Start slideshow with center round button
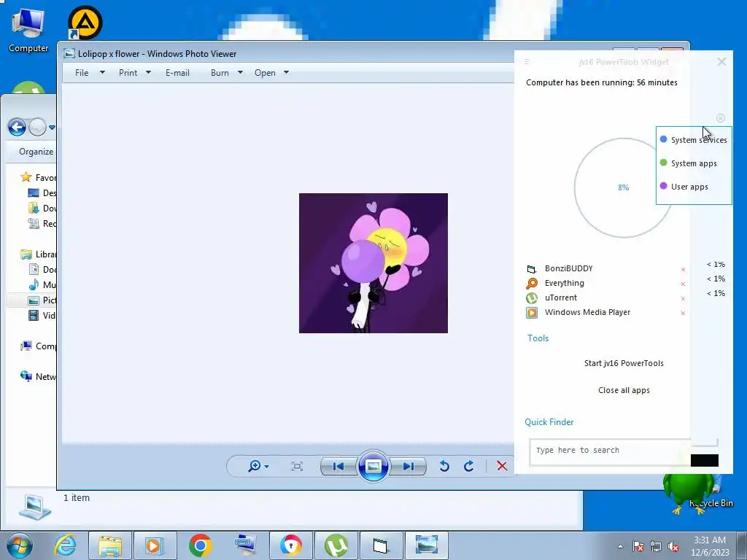 point(373,466)
